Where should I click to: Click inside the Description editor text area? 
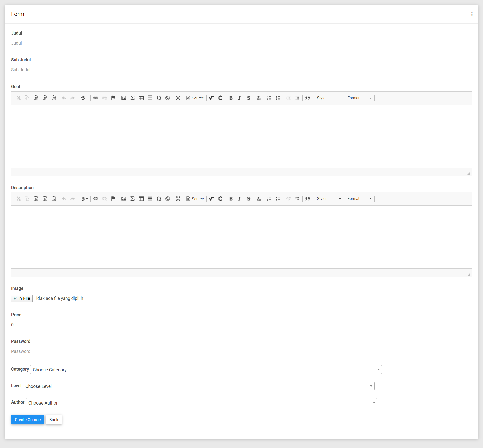coord(242,237)
